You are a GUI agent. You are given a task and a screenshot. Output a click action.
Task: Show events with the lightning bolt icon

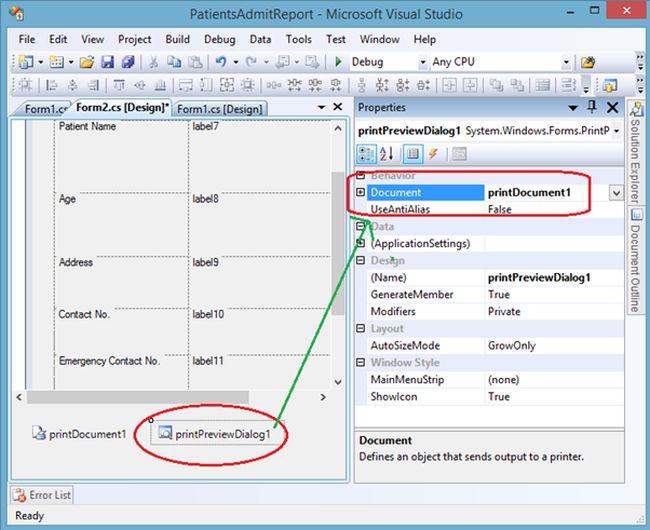click(433, 154)
